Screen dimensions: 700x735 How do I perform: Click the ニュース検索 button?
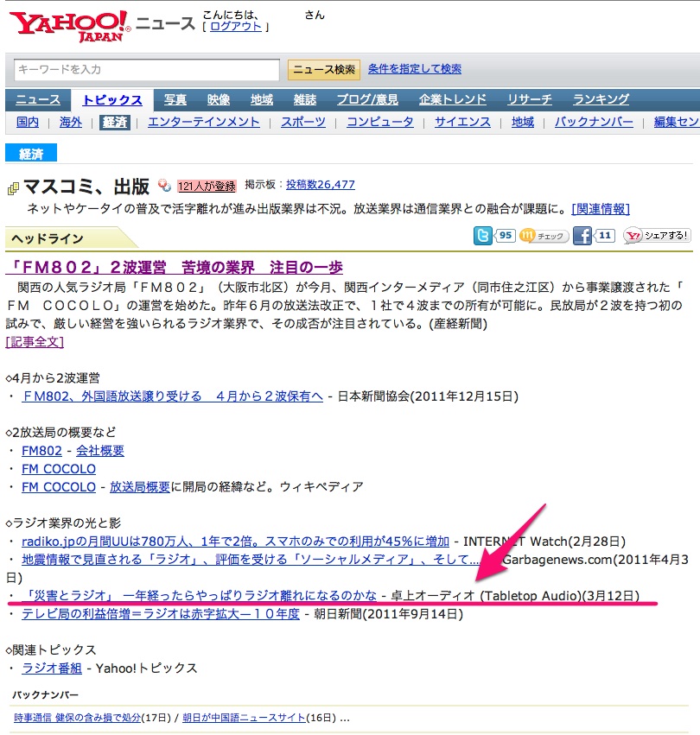click(324, 70)
